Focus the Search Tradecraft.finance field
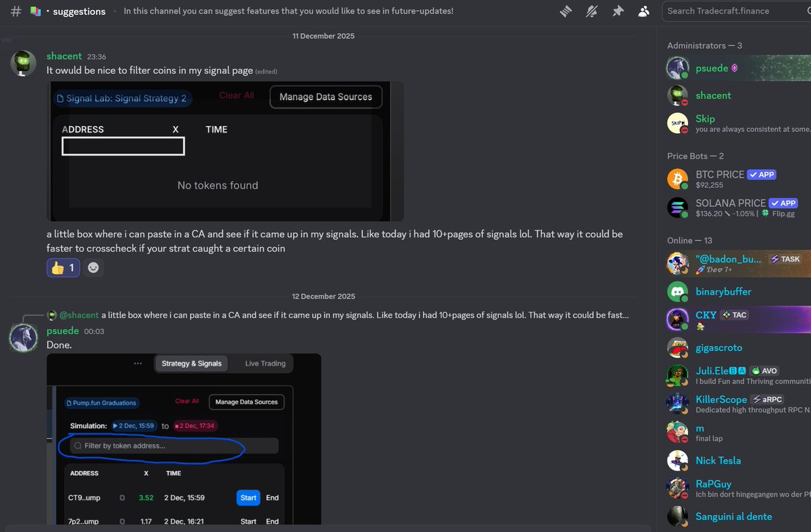Screen dimensions: 811x532 coord(736,11)
